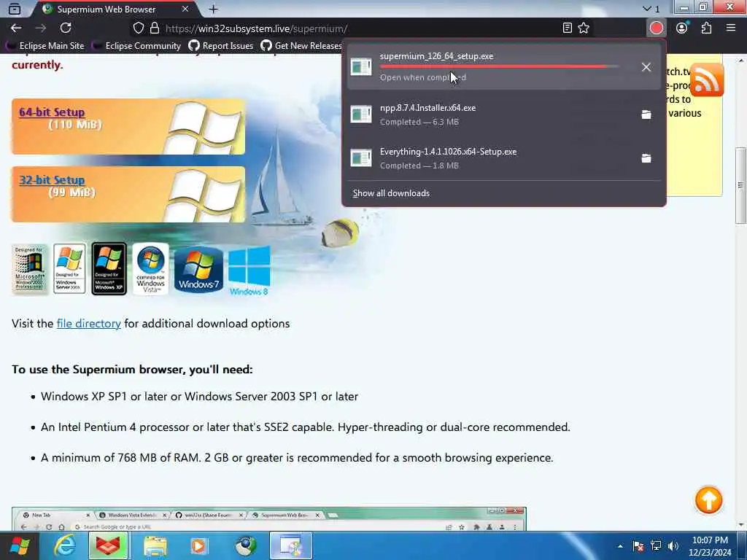Click the browser forward arrow
The width and height of the screenshot is (747, 560).
[41, 28]
